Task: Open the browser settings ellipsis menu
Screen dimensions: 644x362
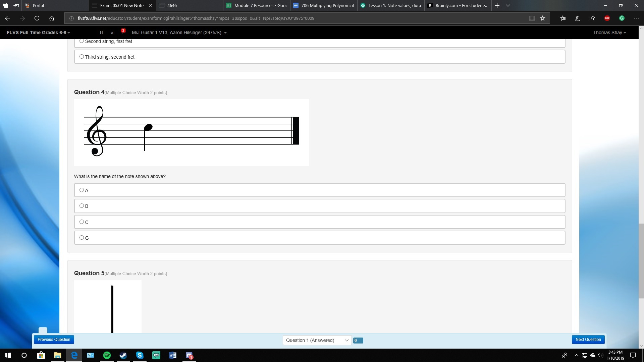Action: tap(636, 18)
